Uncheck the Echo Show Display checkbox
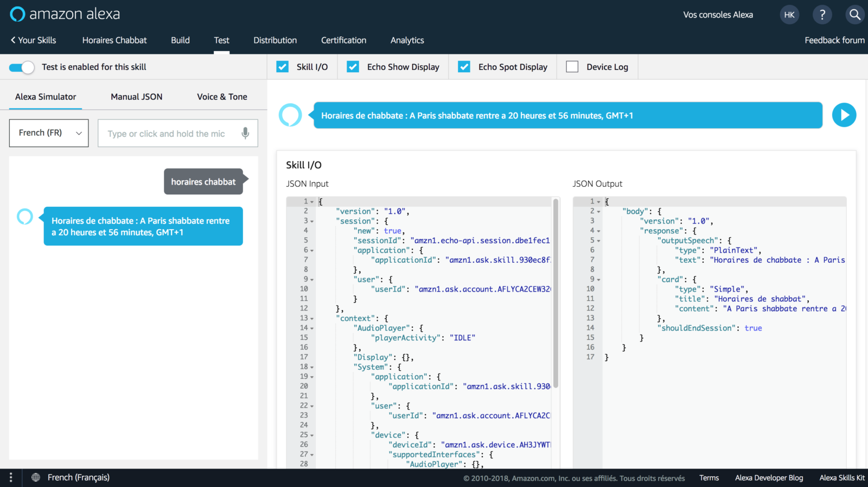The width and height of the screenshot is (868, 487). click(353, 67)
